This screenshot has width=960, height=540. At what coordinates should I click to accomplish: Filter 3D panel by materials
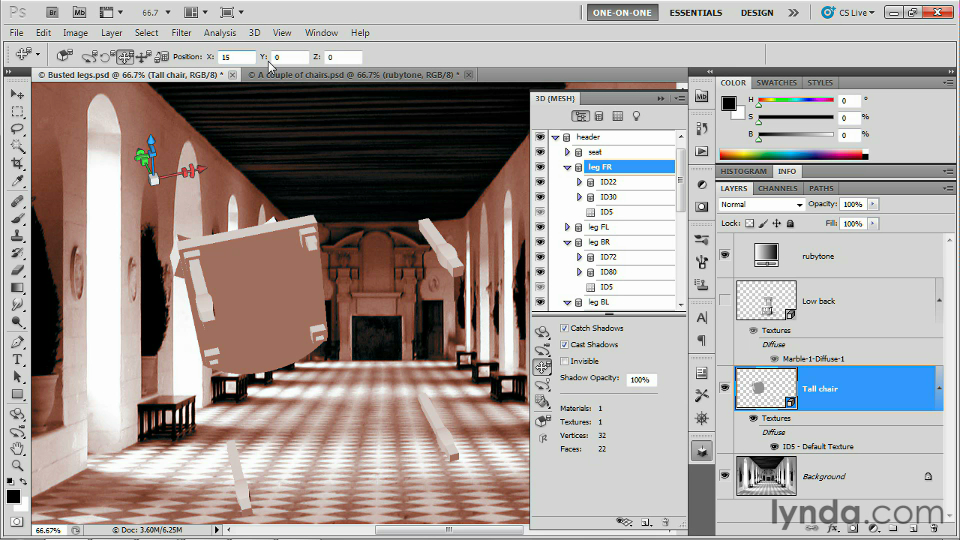(x=618, y=116)
